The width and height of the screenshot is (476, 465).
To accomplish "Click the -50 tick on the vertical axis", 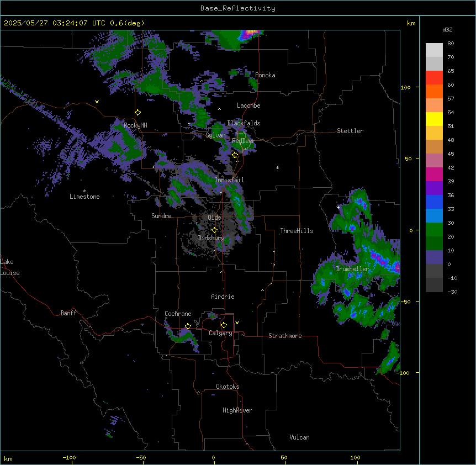I will [x=405, y=302].
